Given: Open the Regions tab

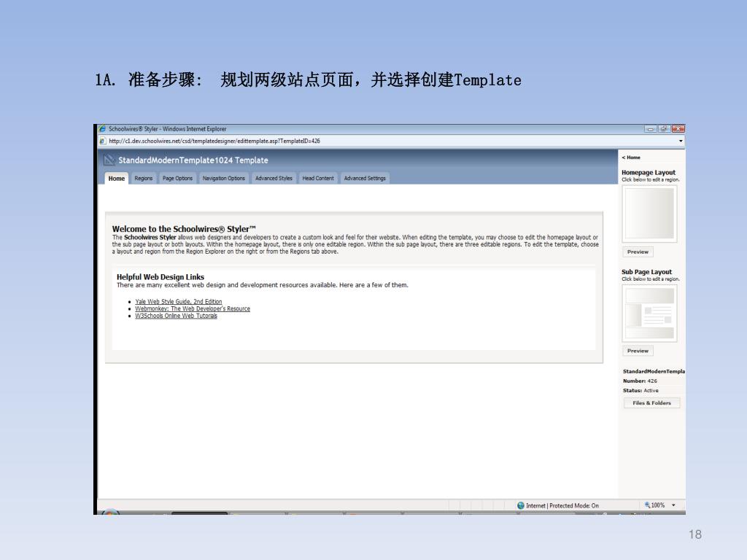Looking at the screenshot, I should click(x=144, y=178).
